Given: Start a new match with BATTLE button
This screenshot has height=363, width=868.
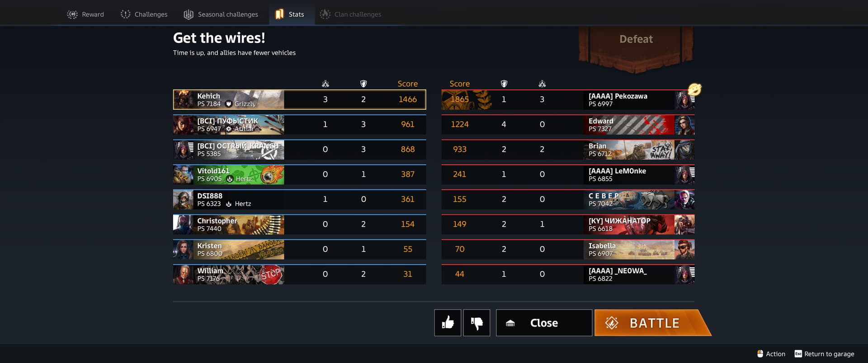Looking at the screenshot, I should point(653,323).
